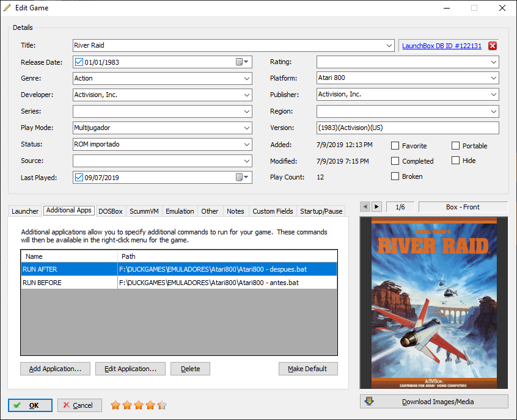Open the Release Date calendar picker icon
The height and width of the screenshot is (420, 517).
[x=242, y=62]
